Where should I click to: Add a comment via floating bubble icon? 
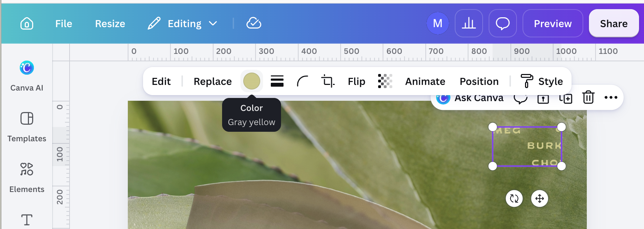pos(520,98)
